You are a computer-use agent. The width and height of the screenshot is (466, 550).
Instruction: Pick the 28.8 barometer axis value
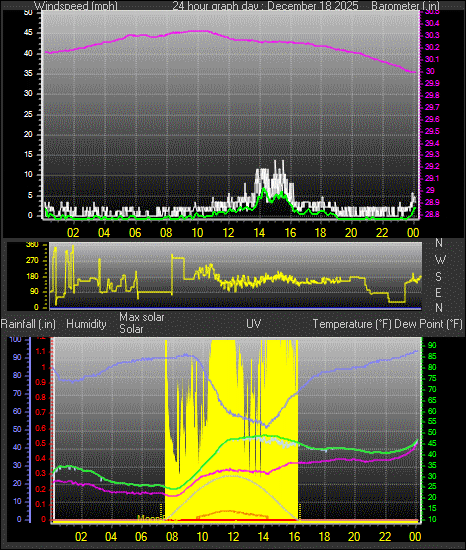click(x=432, y=214)
